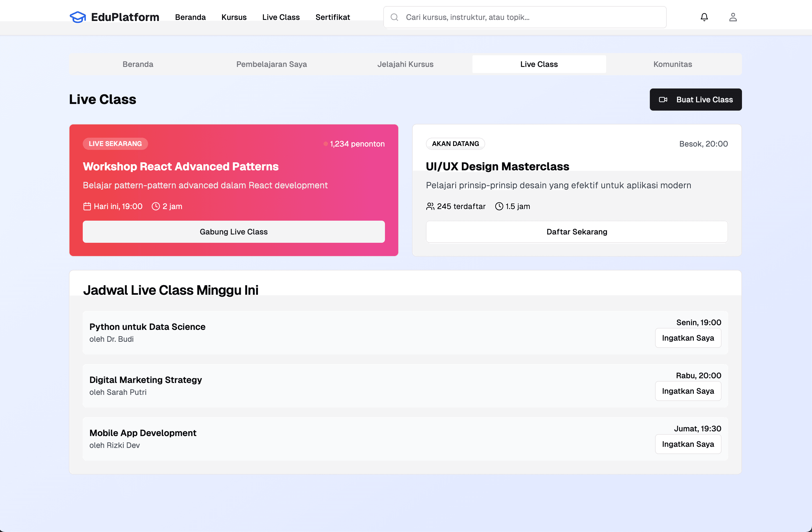Select the Live Class tab
The height and width of the screenshot is (532, 812).
tap(539, 64)
